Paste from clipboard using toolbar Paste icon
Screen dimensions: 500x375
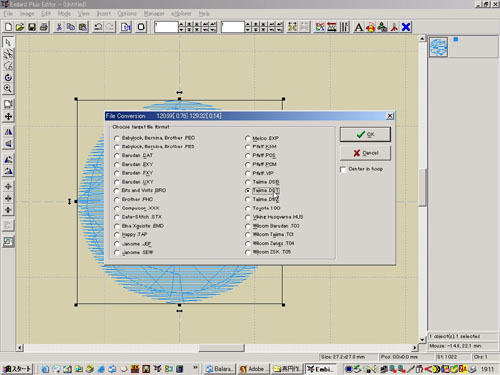tap(83, 27)
